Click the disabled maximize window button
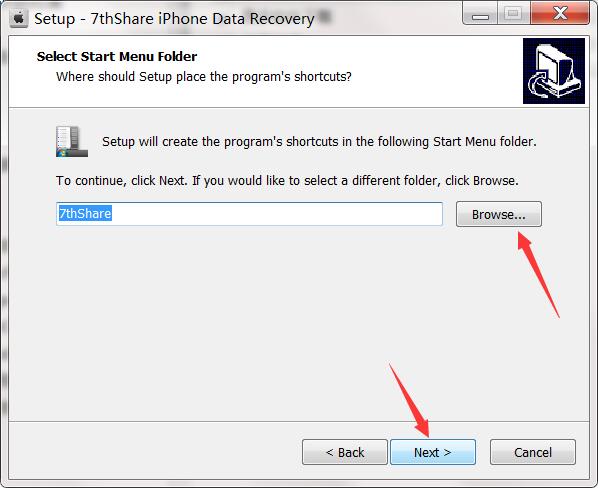Viewport: 598px width, 488px height. tap(513, 14)
